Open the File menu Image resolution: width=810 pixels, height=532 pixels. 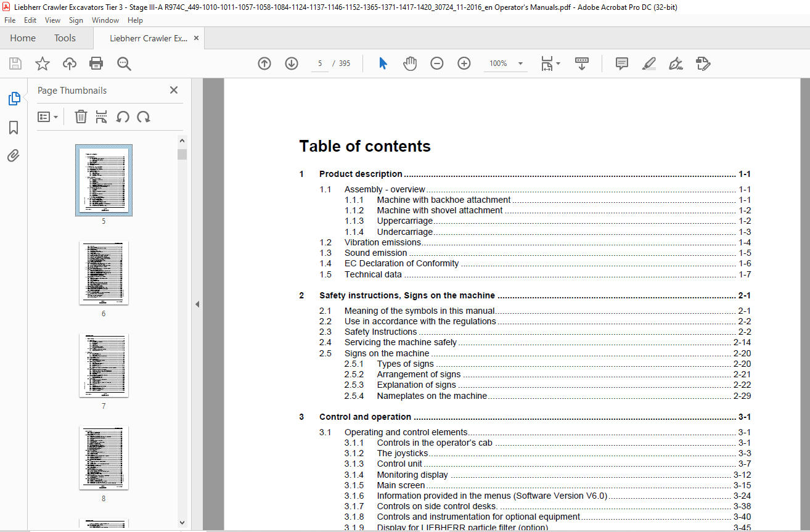[10, 20]
